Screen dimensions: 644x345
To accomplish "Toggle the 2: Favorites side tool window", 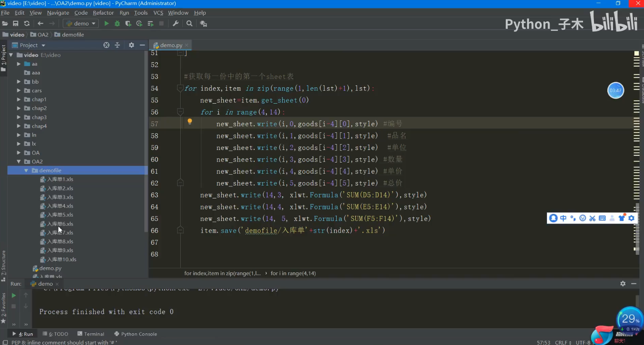I will (x=3, y=308).
